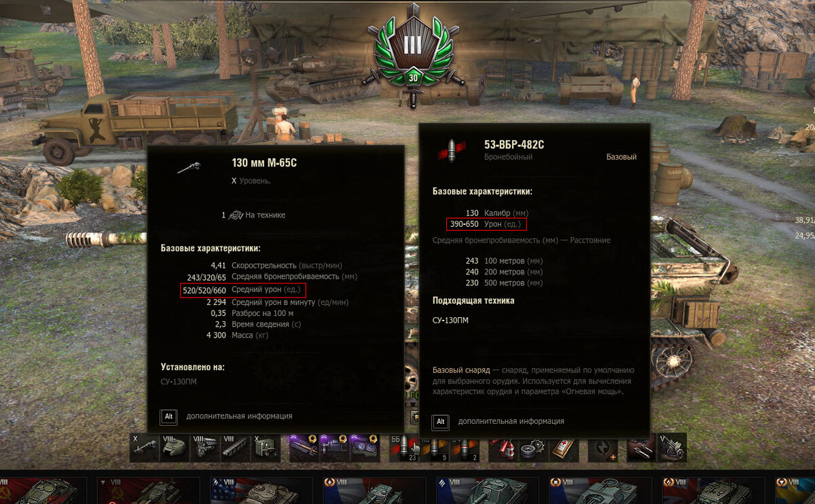The image size is (815, 504).
Task: Open the empty directive slot with plus
Action: 603,448
